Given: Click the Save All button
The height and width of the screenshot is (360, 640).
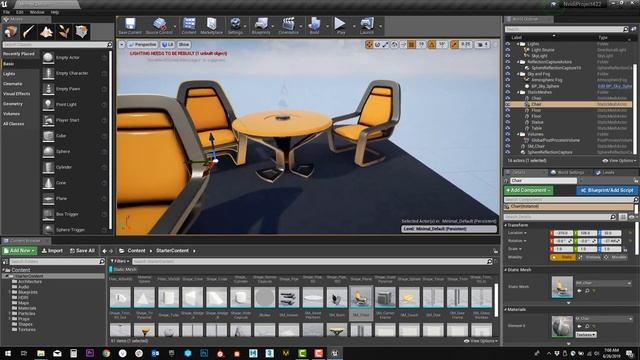Looking at the screenshot, I should [82, 251].
